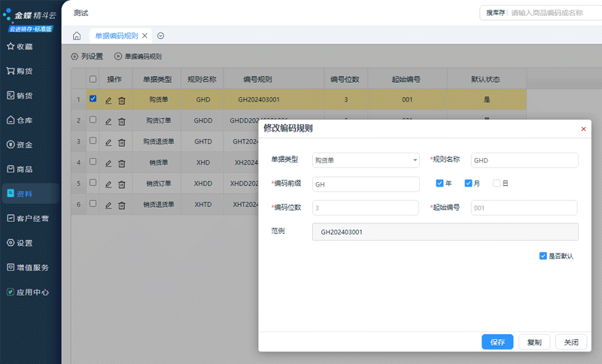This screenshot has width=602, height=364.
Task: Edit the 销货订单 row rule
Action: [108, 184]
